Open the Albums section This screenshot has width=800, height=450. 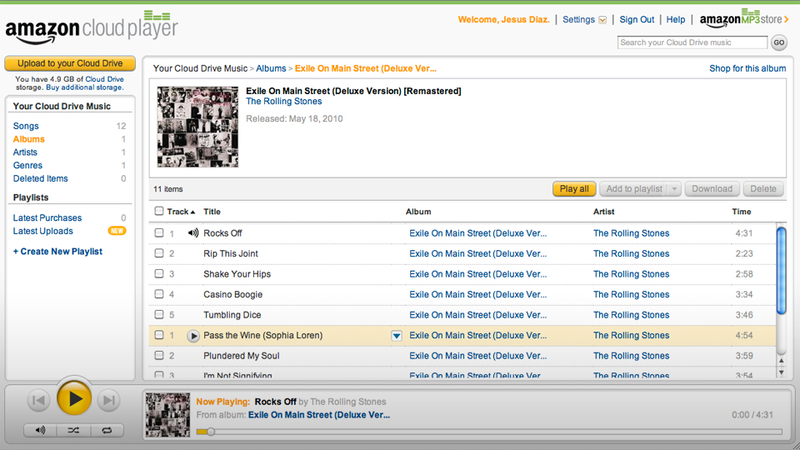tap(29, 139)
